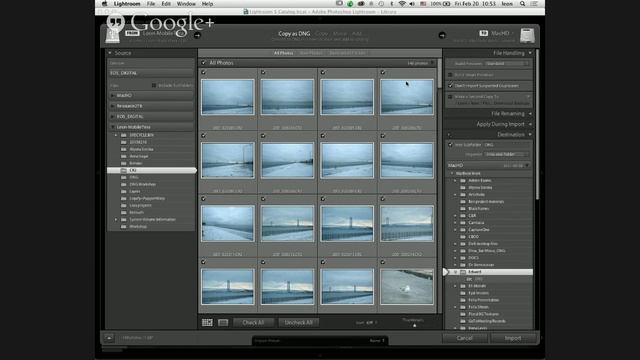Click the right panel vertical scrollbar

click(x=537, y=124)
